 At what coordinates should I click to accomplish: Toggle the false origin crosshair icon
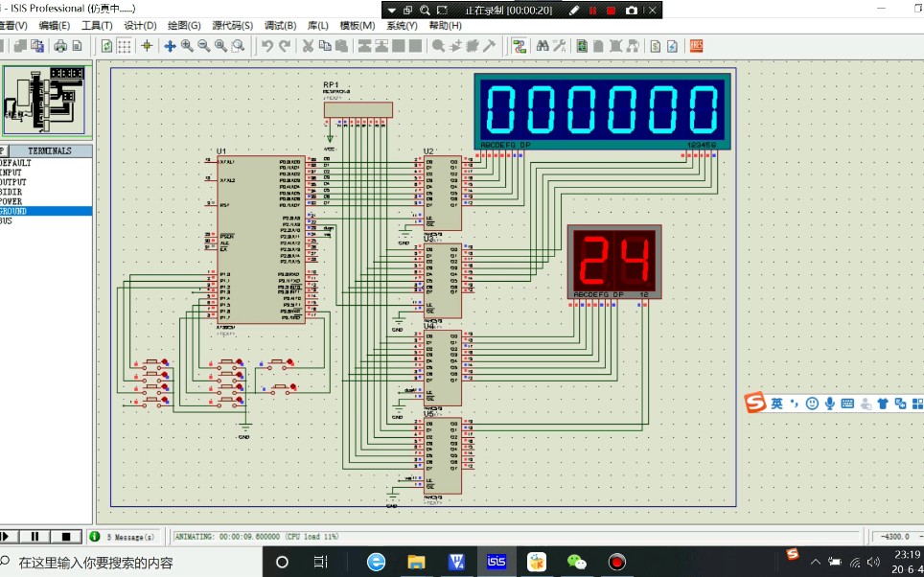(x=147, y=46)
